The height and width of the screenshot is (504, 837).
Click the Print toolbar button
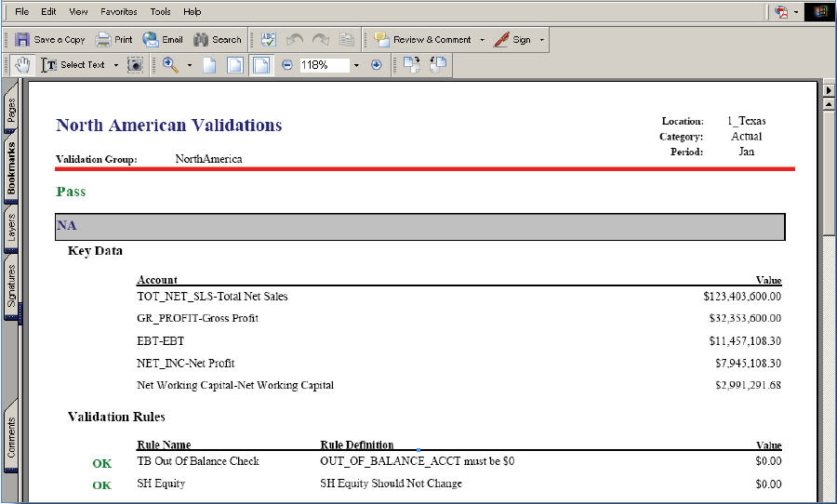[x=113, y=39]
